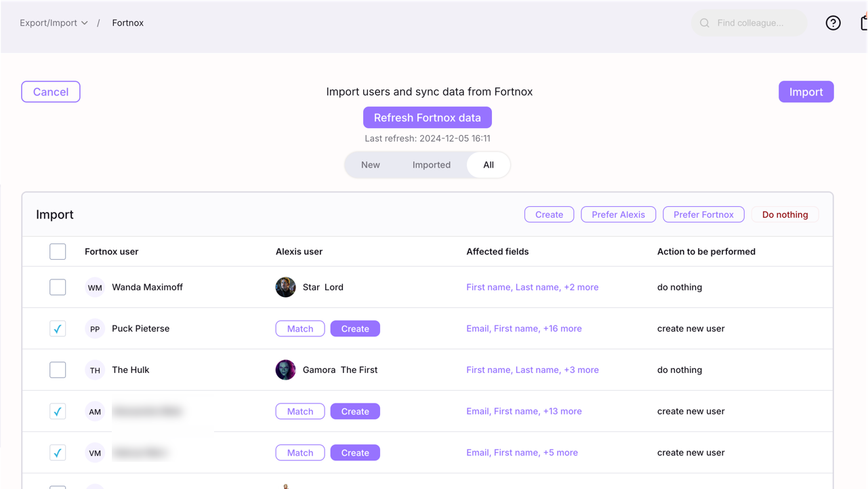Viewport: 868px width, 489px height.
Task: View "Email, First name, +5 more" fields
Action: click(x=522, y=453)
